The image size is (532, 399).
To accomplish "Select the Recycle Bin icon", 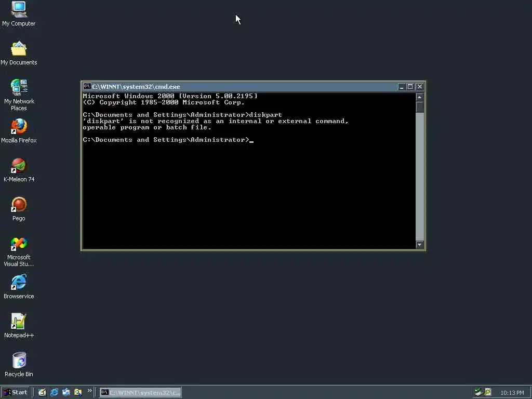I will click(x=19, y=365).
